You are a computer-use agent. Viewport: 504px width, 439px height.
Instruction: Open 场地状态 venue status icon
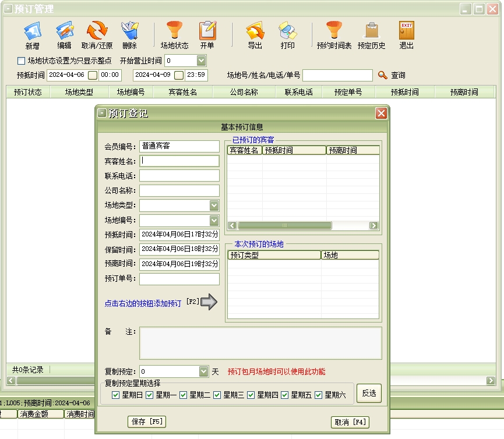174,31
